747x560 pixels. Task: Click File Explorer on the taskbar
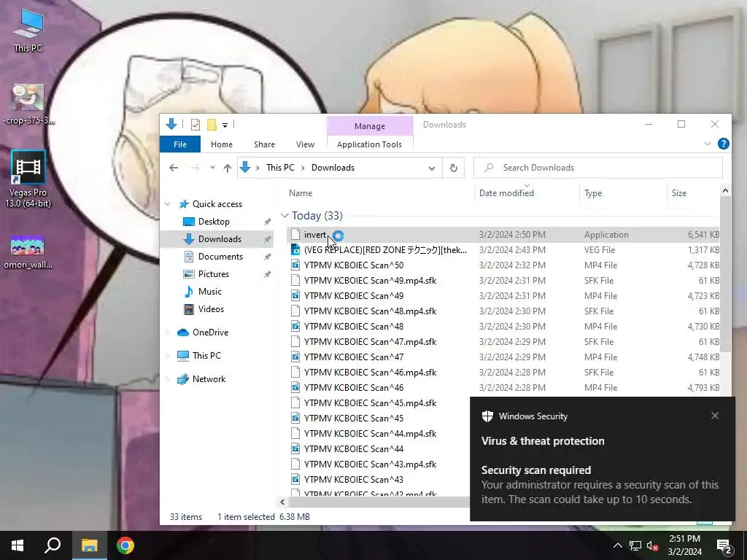(89, 545)
